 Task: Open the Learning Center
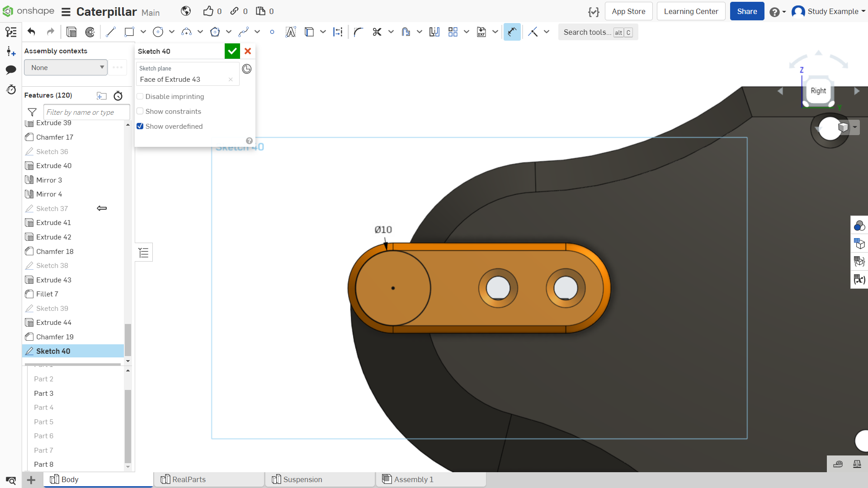[691, 11]
